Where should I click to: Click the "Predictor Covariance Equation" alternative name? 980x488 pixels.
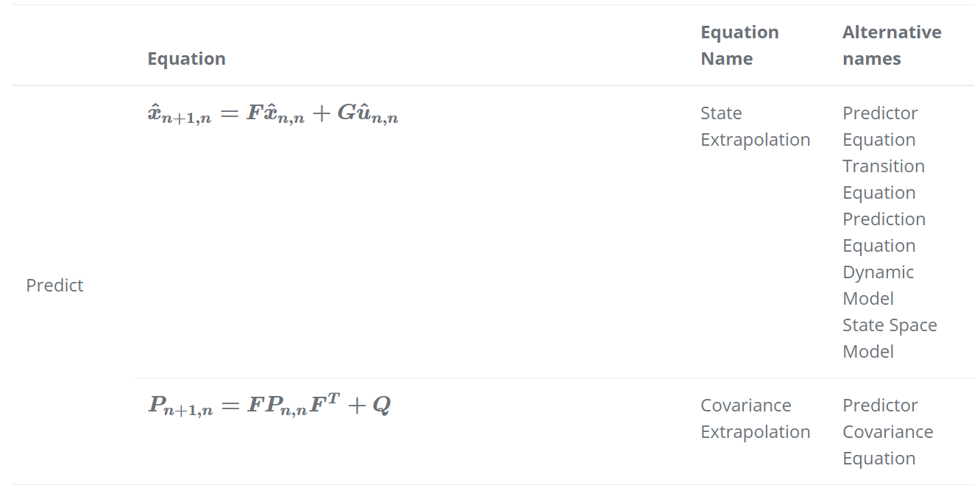pos(887,432)
